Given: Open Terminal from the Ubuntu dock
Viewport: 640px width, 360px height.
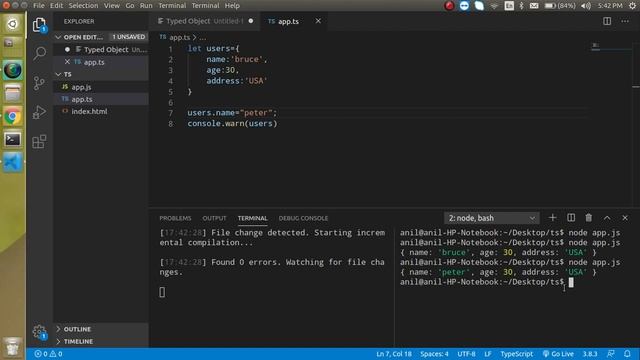Looking at the screenshot, I should (13, 140).
